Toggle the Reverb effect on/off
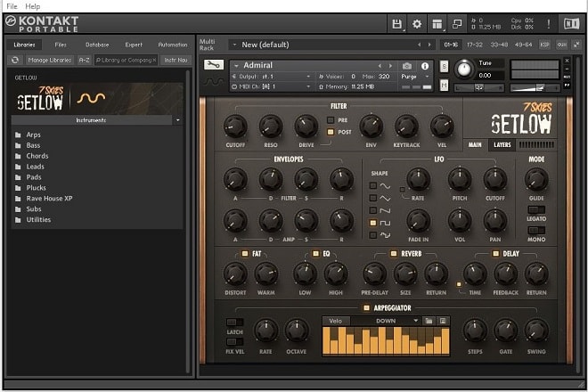Screen dimensions: 588x392 pos(392,253)
